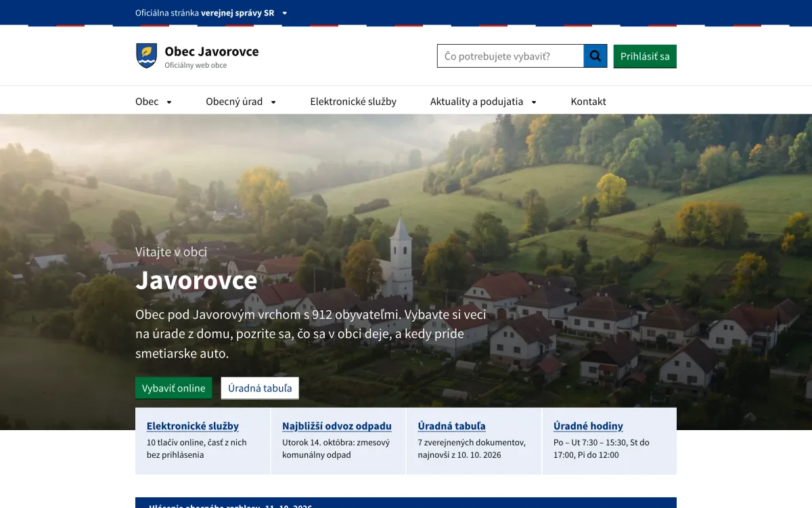
Task: Open the Aktuality a podujatia dropdown menu
Action: [x=483, y=102]
